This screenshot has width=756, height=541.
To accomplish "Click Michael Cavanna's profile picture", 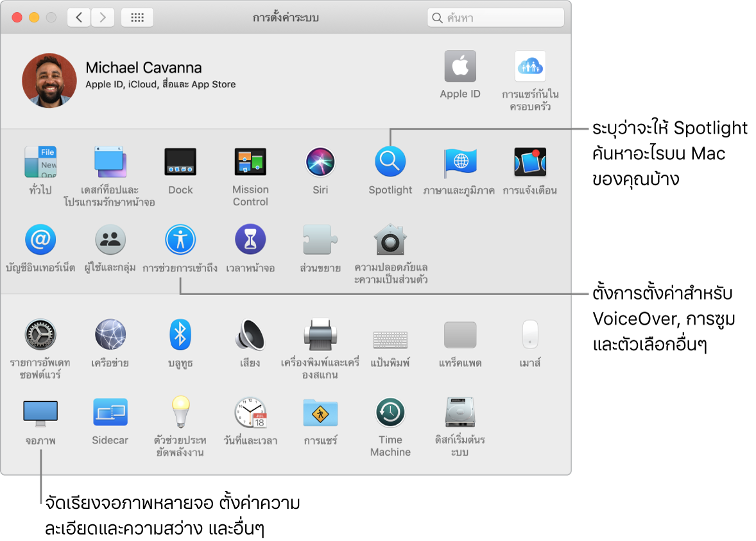I will coord(49,80).
